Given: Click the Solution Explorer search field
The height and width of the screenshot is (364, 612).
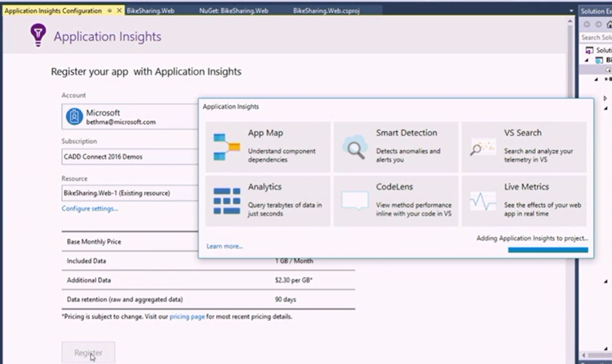Looking at the screenshot, I should (595, 37).
